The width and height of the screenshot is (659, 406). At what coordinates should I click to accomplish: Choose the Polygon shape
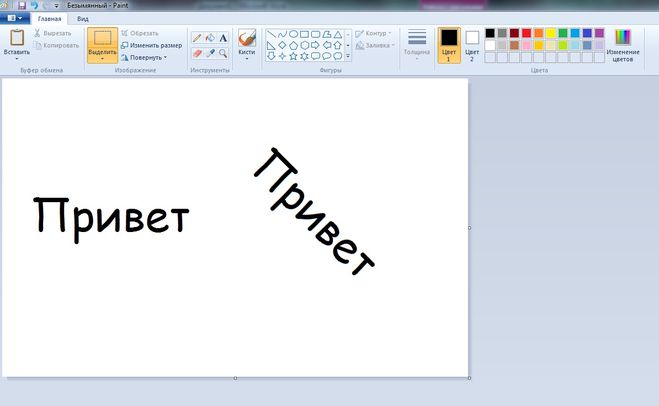[x=327, y=34]
